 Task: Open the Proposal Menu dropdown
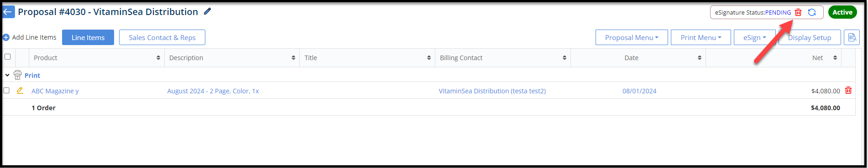tap(632, 37)
